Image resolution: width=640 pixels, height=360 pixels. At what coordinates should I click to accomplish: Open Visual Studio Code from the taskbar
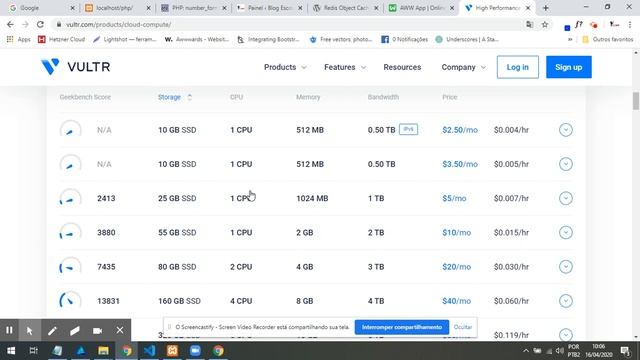149,351
